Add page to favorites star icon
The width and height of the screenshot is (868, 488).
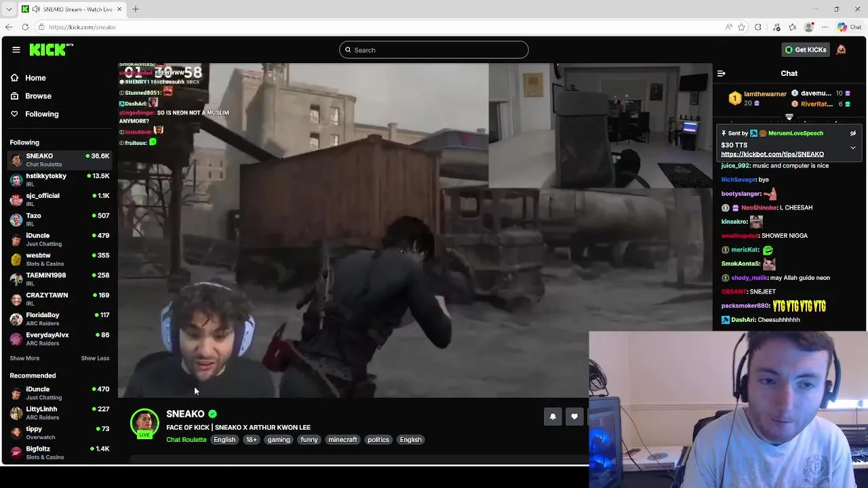(x=742, y=27)
